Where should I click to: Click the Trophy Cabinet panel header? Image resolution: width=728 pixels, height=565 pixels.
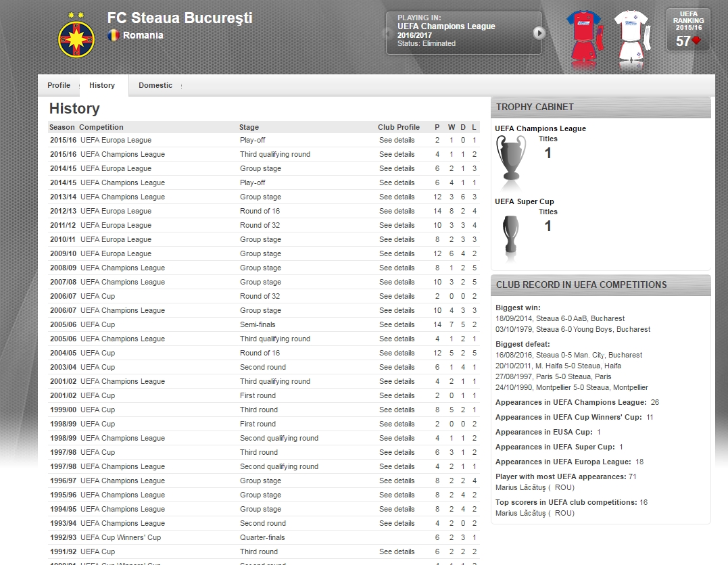click(x=600, y=107)
